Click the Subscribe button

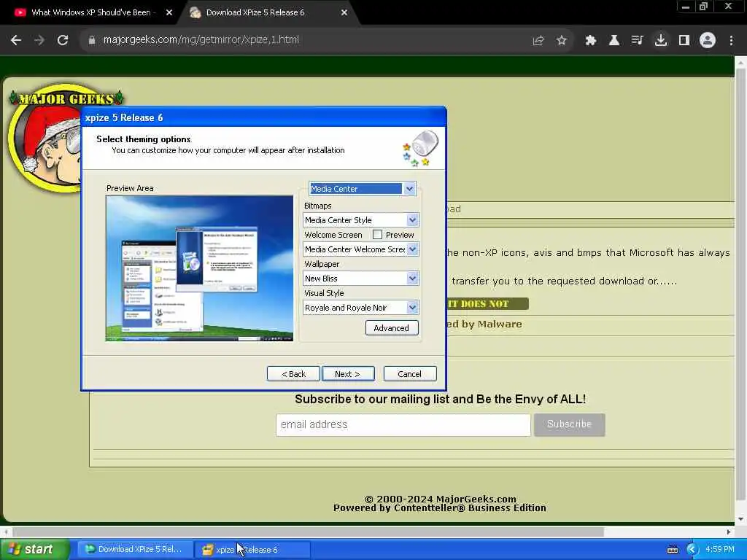(x=569, y=424)
